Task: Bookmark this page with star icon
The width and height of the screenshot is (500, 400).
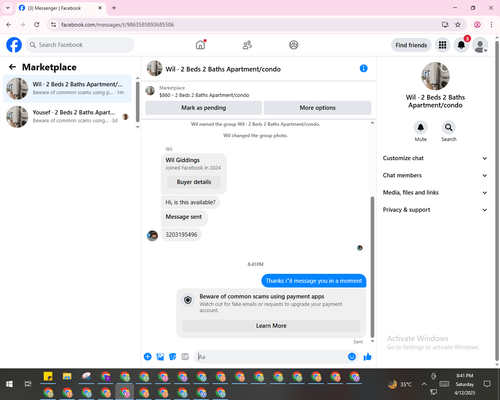Action: coord(458,24)
